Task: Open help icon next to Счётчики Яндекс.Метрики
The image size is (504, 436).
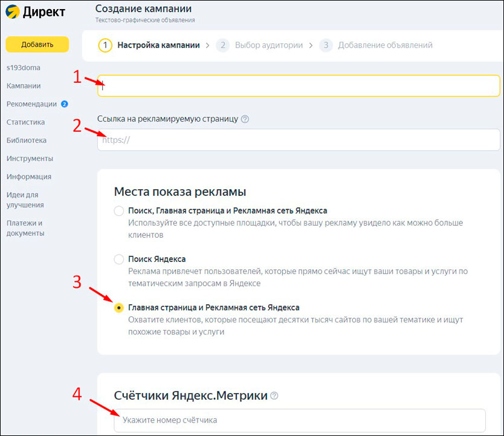Action: point(274,395)
